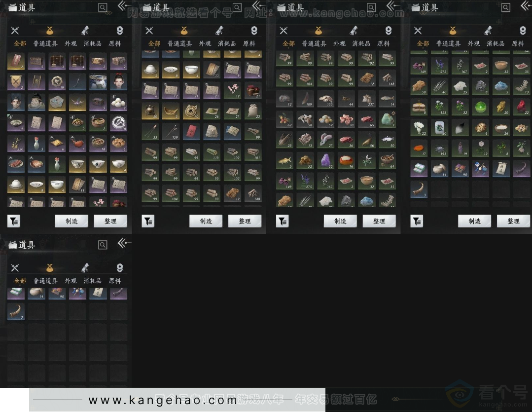Select the scroll category icon in the top-left panel
Viewport: 532px width, 412px height.
tap(85, 31)
